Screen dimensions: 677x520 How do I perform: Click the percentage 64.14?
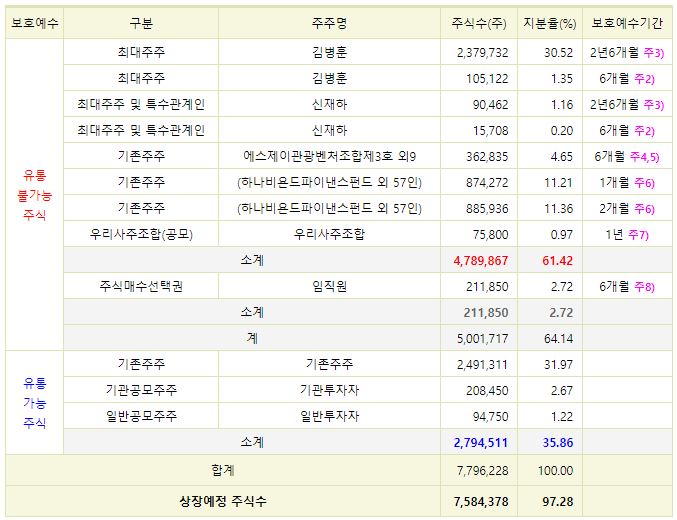pos(558,339)
